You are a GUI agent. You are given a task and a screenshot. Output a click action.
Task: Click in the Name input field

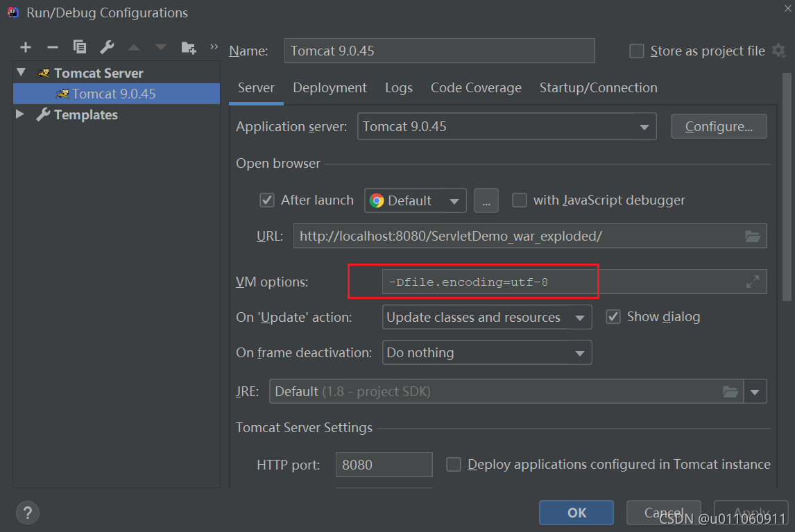click(439, 51)
